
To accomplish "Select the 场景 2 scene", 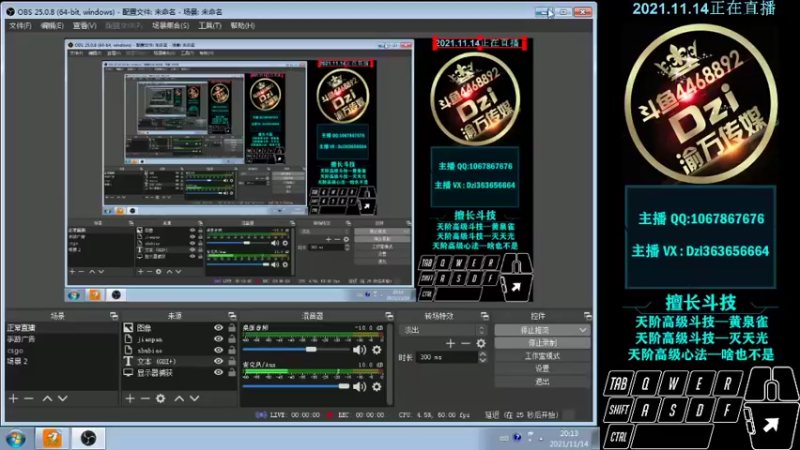I will click(x=62, y=361).
